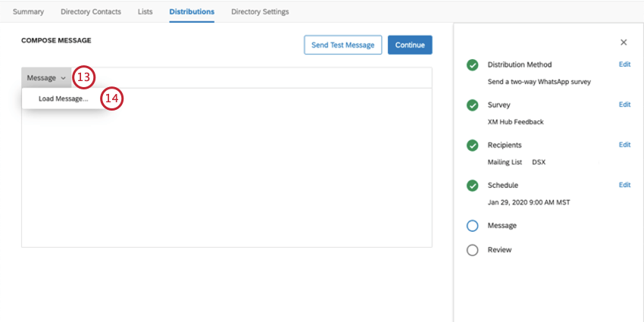Close the side panel with X icon
Image resolution: width=644 pixels, height=322 pixels.
pyautogui.click(x=624, y=42)
